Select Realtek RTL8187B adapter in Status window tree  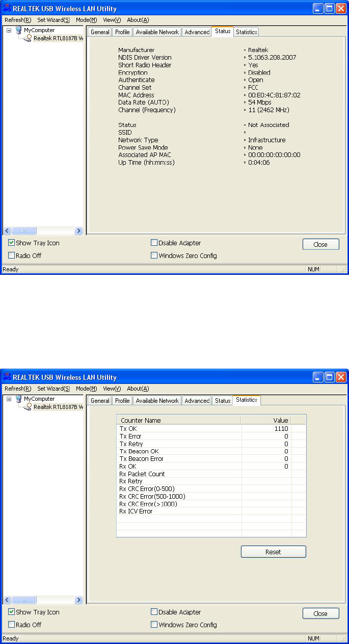tap(53, 38)
